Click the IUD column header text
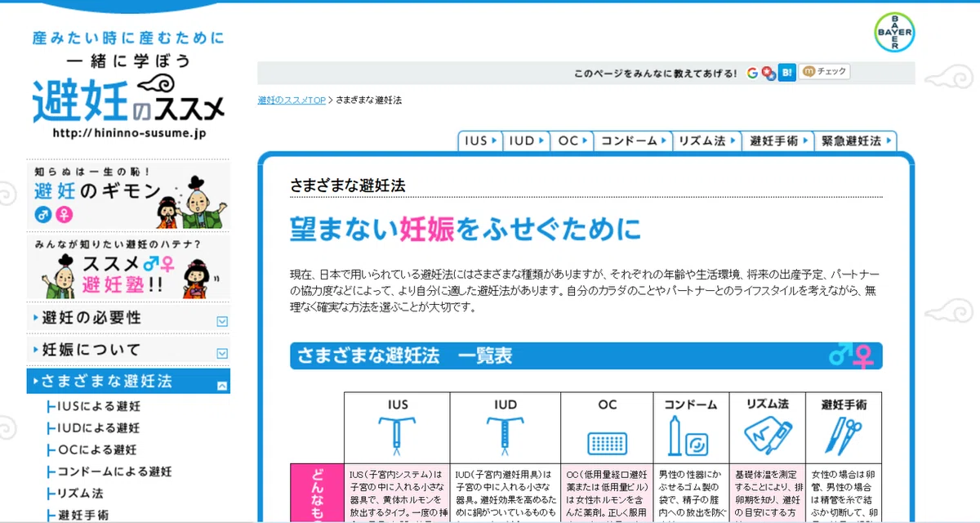 pyautogui.click(x=505, y=404)
